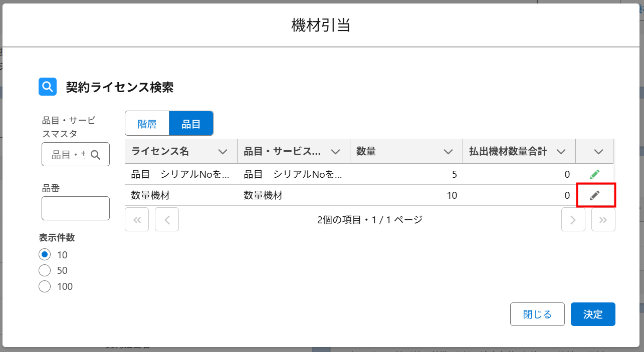
Task: Jump to the last results page
Action: pyautogui.click(x=603, y=219)
